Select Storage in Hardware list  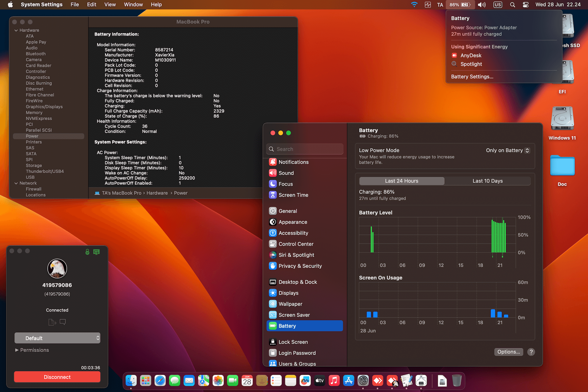pyautogui.click(x=34, y=166)
